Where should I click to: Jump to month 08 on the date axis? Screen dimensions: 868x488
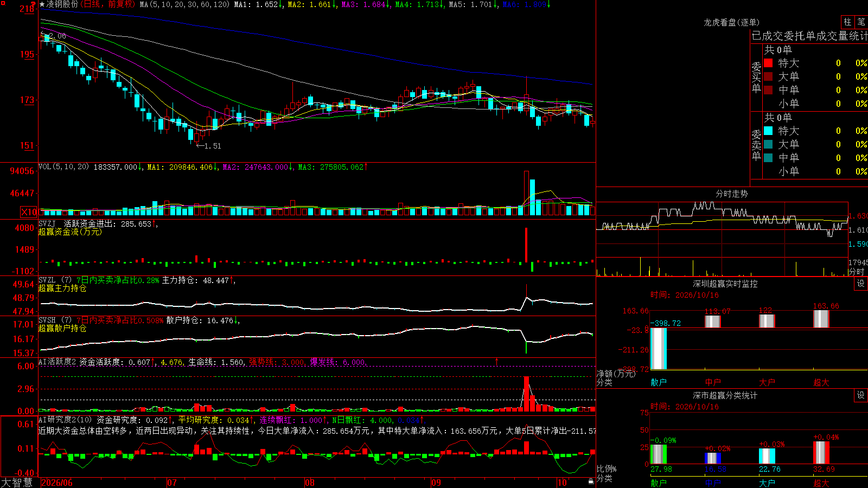pyautogui.click(x=310, y=483)
